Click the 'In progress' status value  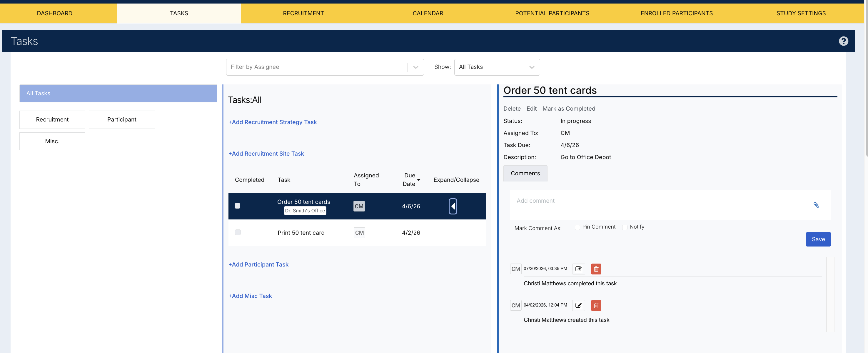tap(575, 121)
